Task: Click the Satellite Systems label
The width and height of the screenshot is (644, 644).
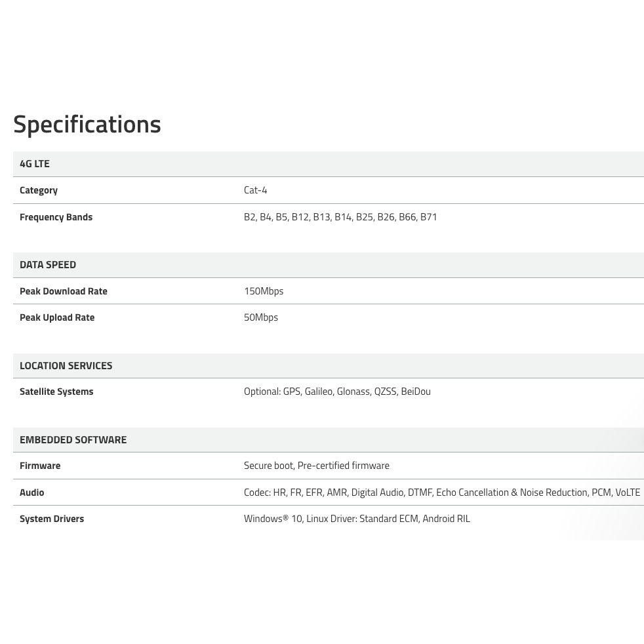Action: click(x=56, y=392)
